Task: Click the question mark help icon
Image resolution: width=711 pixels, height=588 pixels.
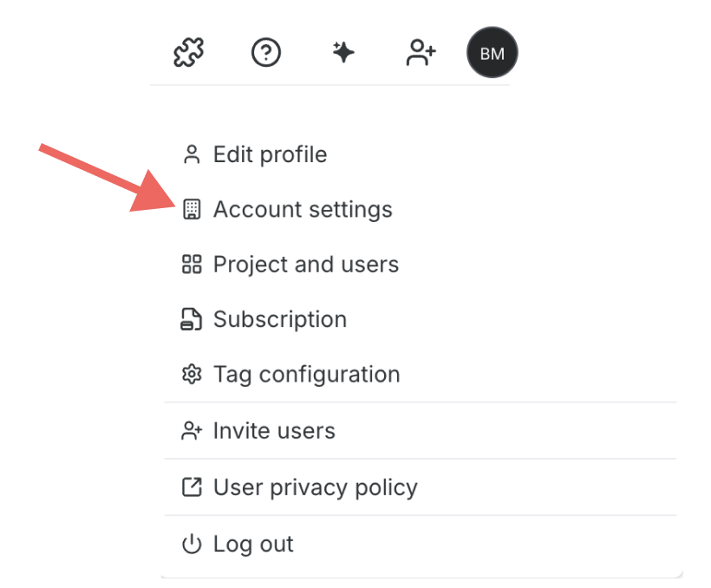Action: coord(266,53)
